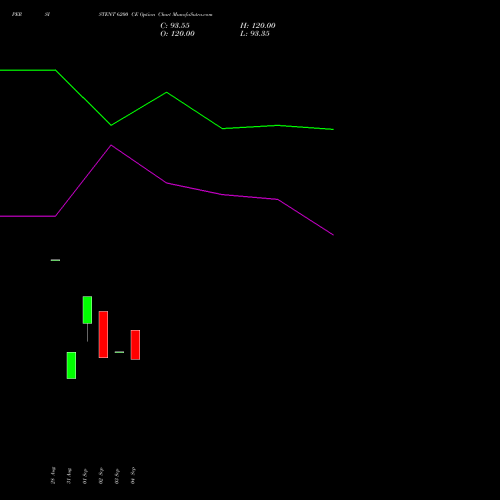The height and width of the screenshot is (500, 500).
Task: Click the tall red candle for 02 Sep
Action: [103, 334]
